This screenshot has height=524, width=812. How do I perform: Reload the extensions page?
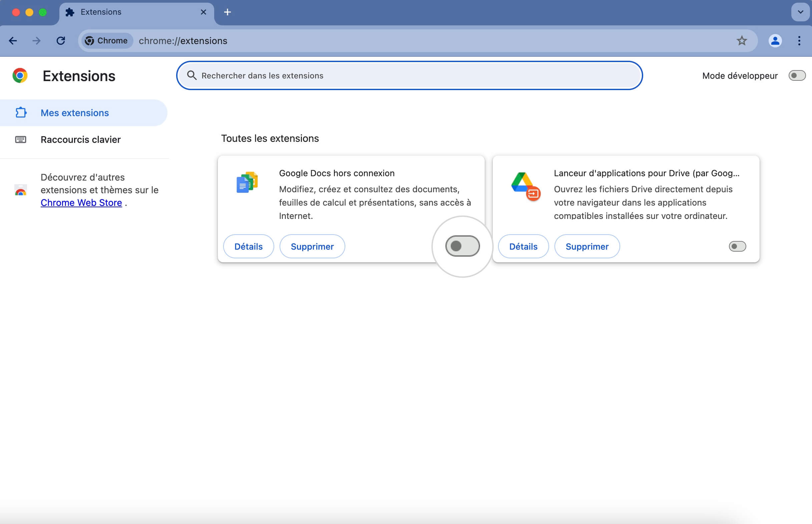[x=60, y=41]
